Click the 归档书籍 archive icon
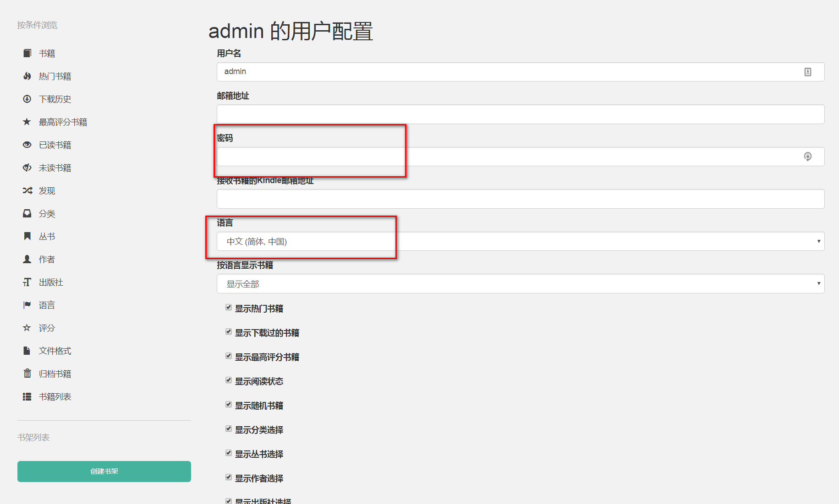 [27, 374]
